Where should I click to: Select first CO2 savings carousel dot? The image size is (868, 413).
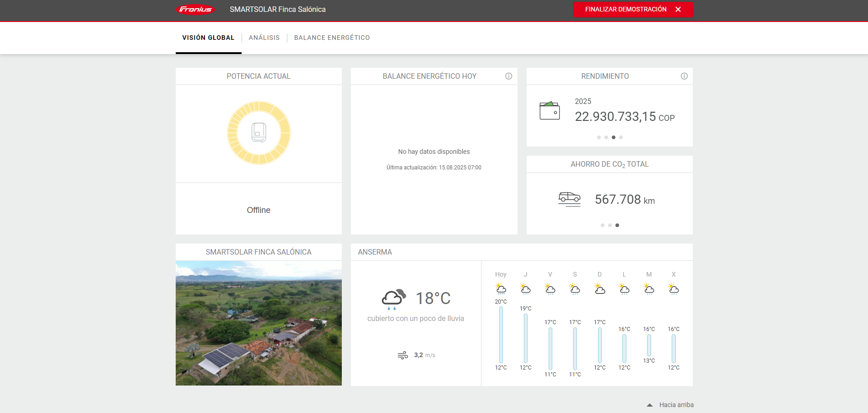(x=603, y=225)
